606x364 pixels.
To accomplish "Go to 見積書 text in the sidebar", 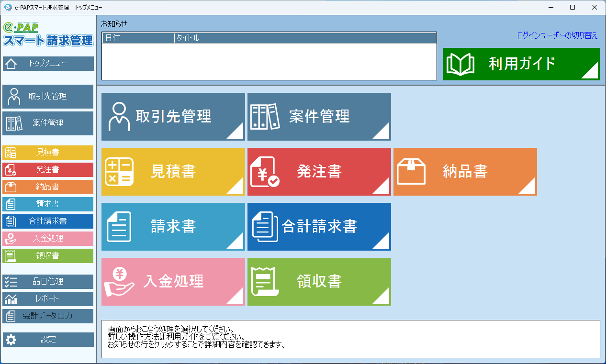I will [47, 153].
